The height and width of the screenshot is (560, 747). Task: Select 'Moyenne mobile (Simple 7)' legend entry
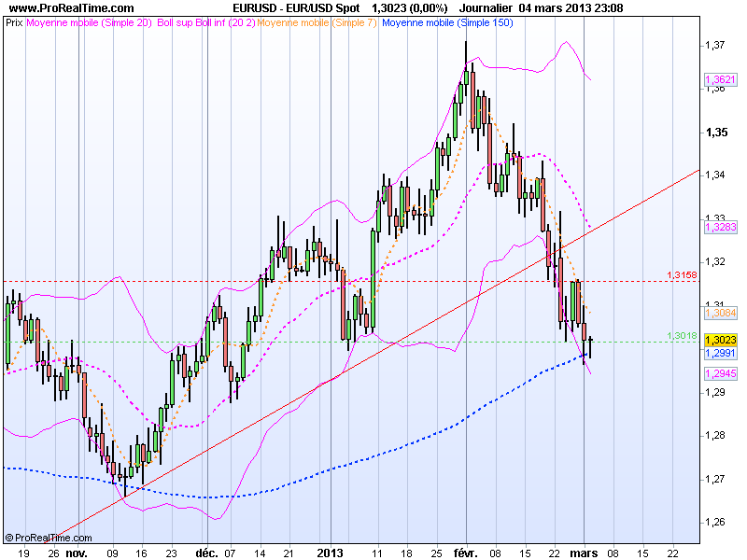pyautogui.click(x=317, y=22)
